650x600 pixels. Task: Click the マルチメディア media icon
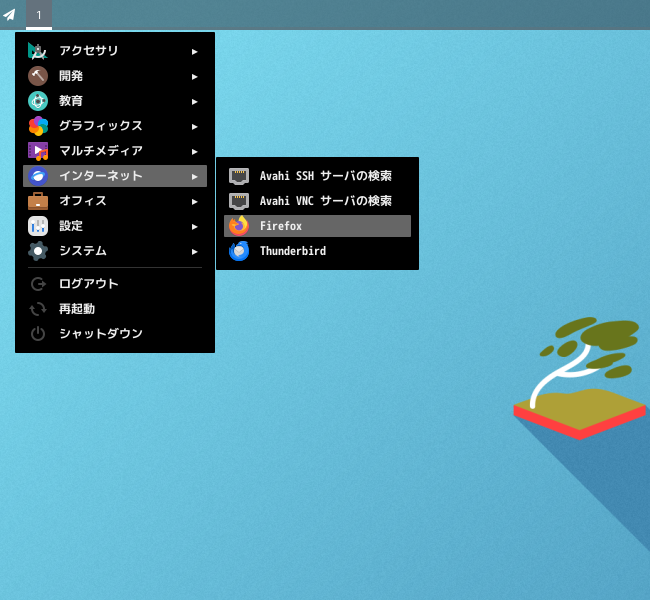pos(38,151)
